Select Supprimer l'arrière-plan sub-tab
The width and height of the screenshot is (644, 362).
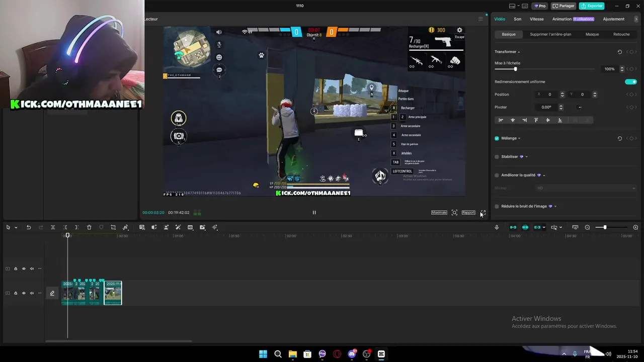pyautogui.click(x=550, y=34)
